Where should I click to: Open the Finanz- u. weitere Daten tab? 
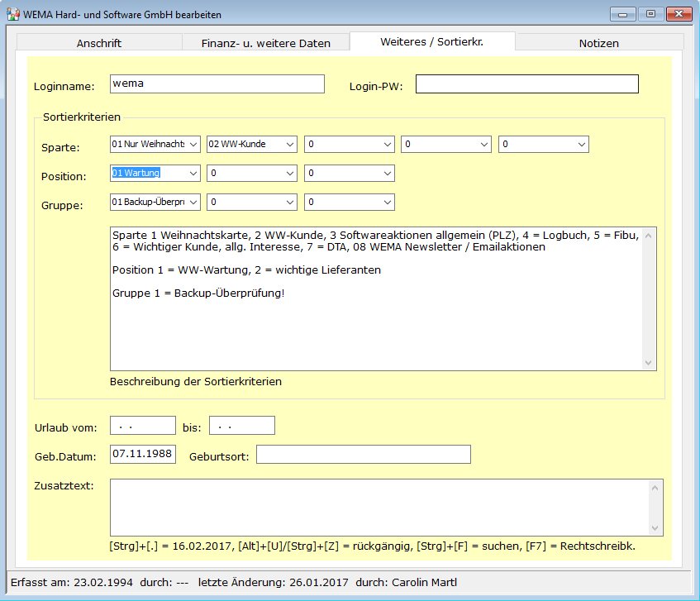pyautogui.click(x=265, y=43)
